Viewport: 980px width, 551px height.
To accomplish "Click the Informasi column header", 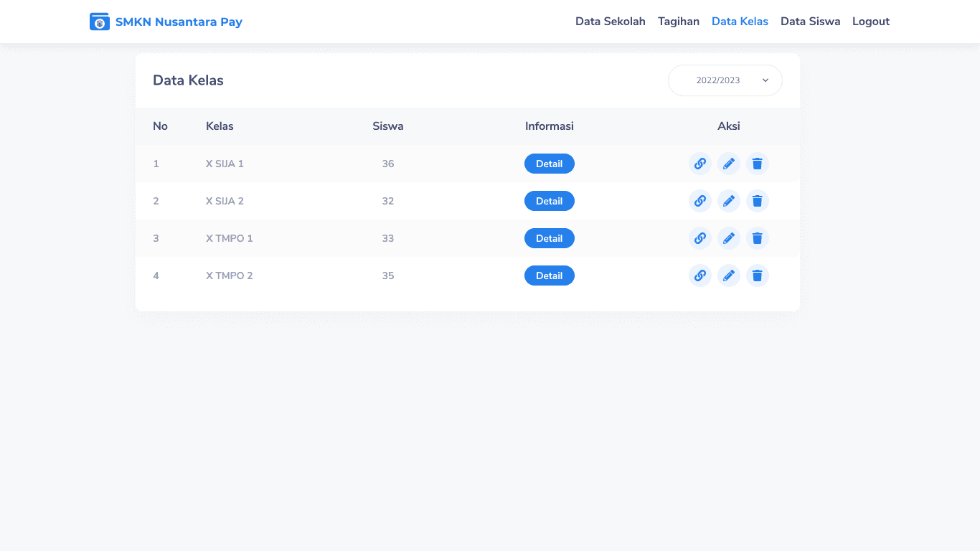I will click(x=550, y=126).
